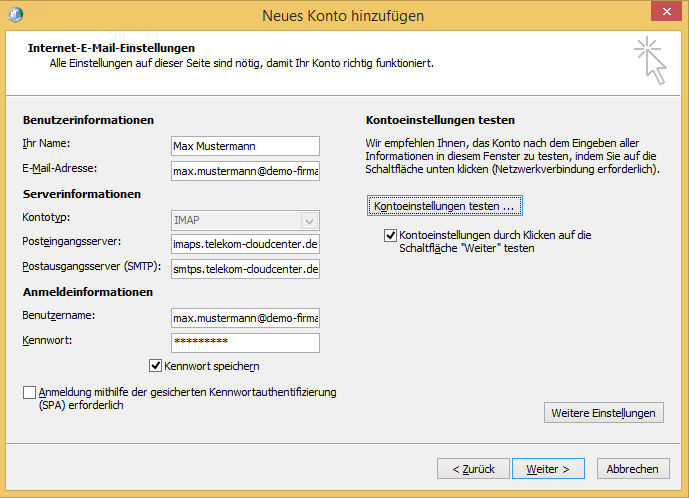Open Weitere Einstellungen
The width and height of the screenshot is (689, 498).
(x=603, y=413)
